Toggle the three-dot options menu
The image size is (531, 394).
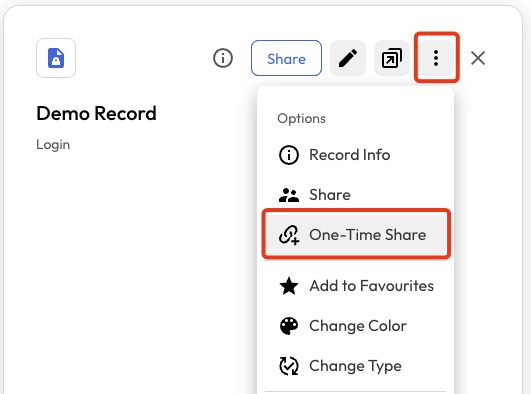[436, 58]
